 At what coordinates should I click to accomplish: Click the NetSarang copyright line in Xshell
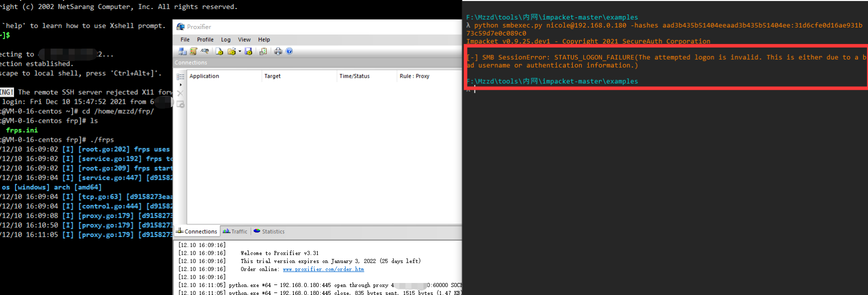(119, 7)
